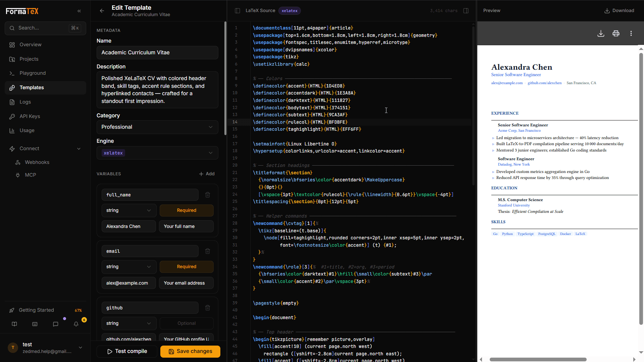
Task: Open the type dropdown for email variable
Action: (129, 267)
